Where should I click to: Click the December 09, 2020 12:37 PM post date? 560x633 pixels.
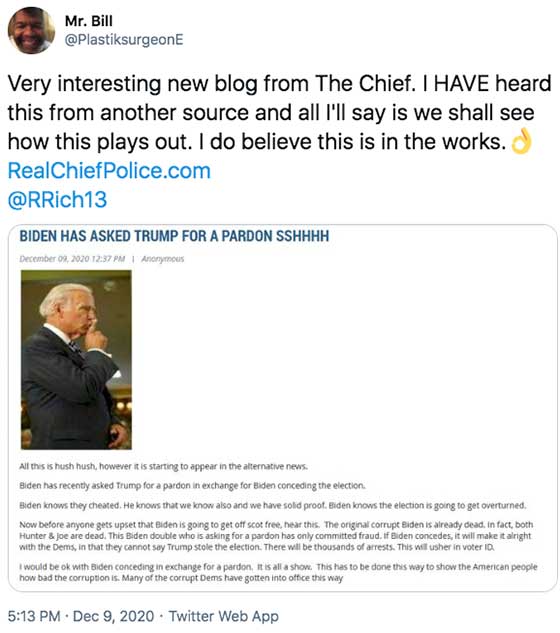point(72,259)
